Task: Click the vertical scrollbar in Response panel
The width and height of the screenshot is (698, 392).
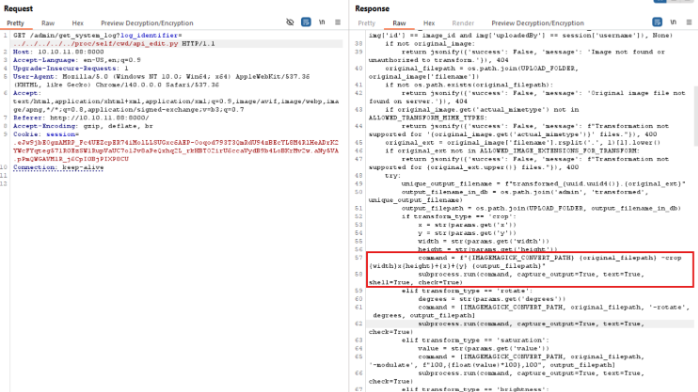Action: click(x=695, y=116)
